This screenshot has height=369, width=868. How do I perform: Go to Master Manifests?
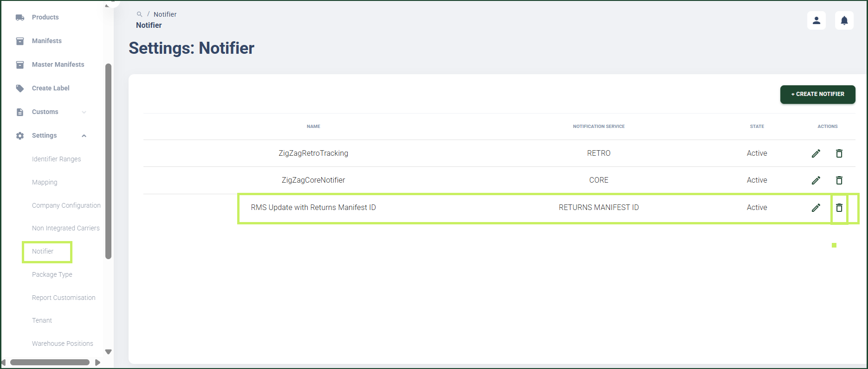point(58,64)
